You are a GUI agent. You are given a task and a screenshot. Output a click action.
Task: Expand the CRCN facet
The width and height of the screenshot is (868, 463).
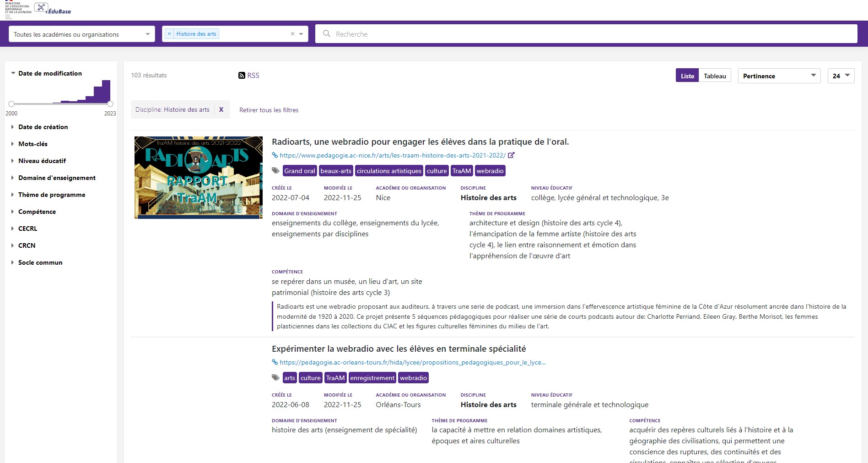click(x=23, y=245)
